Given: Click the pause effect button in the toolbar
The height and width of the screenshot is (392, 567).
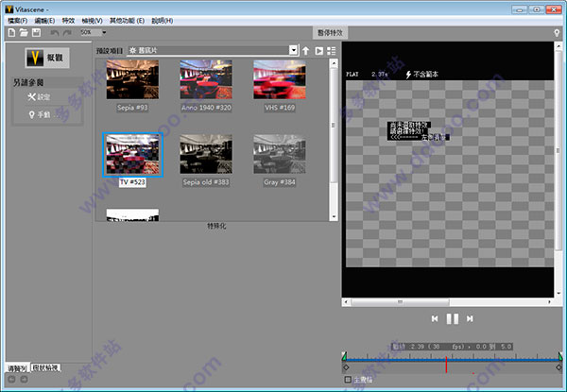Looking at the screenshot, I should pyautogui.click(x=330, y=33).
